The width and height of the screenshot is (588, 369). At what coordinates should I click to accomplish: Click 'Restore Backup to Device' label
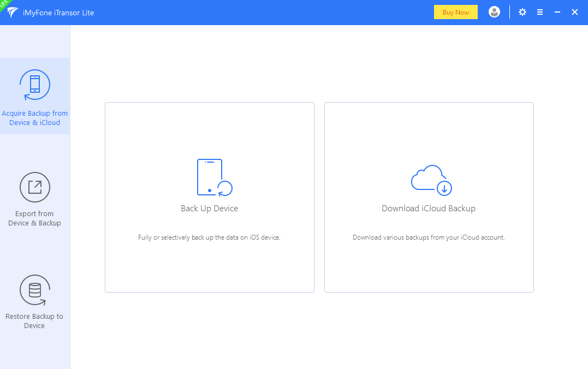(34, 321)
